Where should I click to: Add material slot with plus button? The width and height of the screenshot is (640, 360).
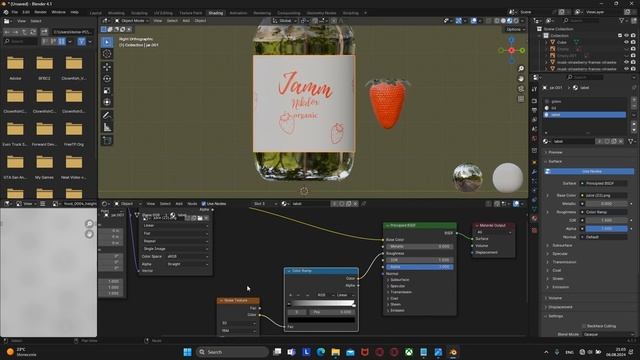(x=634, y=100)
